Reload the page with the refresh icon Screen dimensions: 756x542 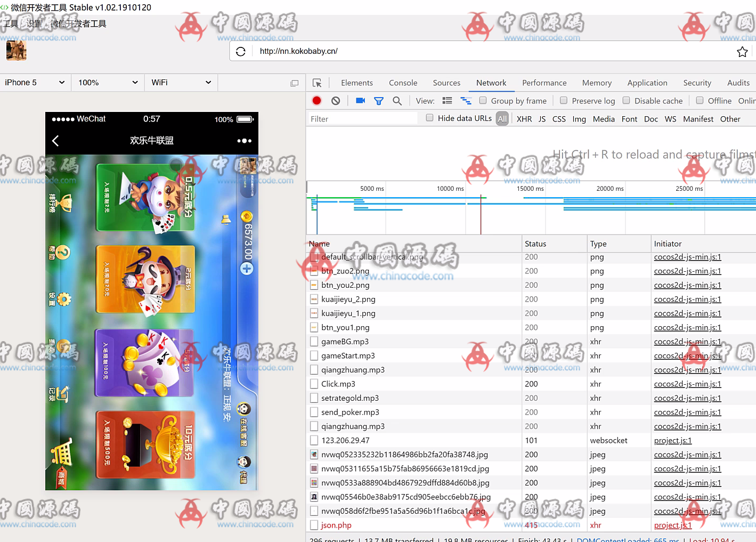pyautogui.click(x=241, y=51)
